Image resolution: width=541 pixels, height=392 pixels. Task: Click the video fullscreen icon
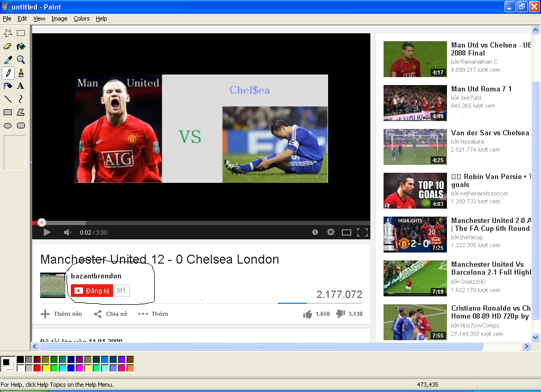click(362, 232)
